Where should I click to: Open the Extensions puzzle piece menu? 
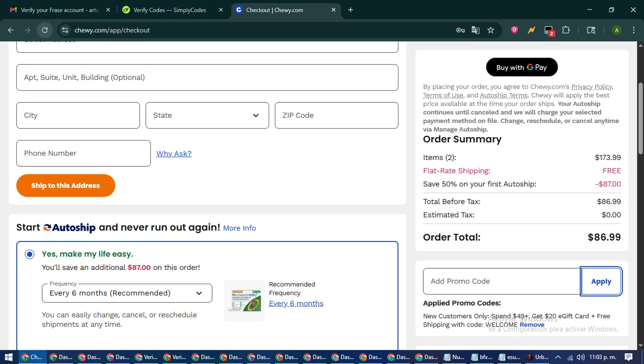click(x=566, y=30)
